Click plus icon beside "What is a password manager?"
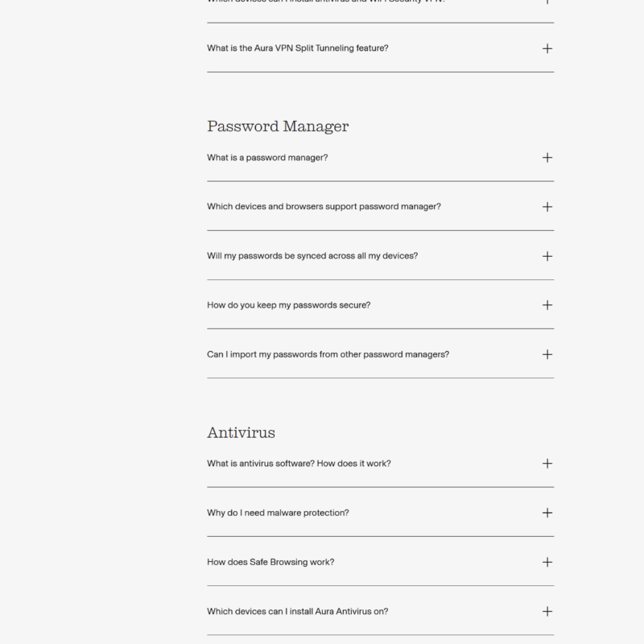The height and width of the screenshot is (644, 644). click(x=547, y=158)
